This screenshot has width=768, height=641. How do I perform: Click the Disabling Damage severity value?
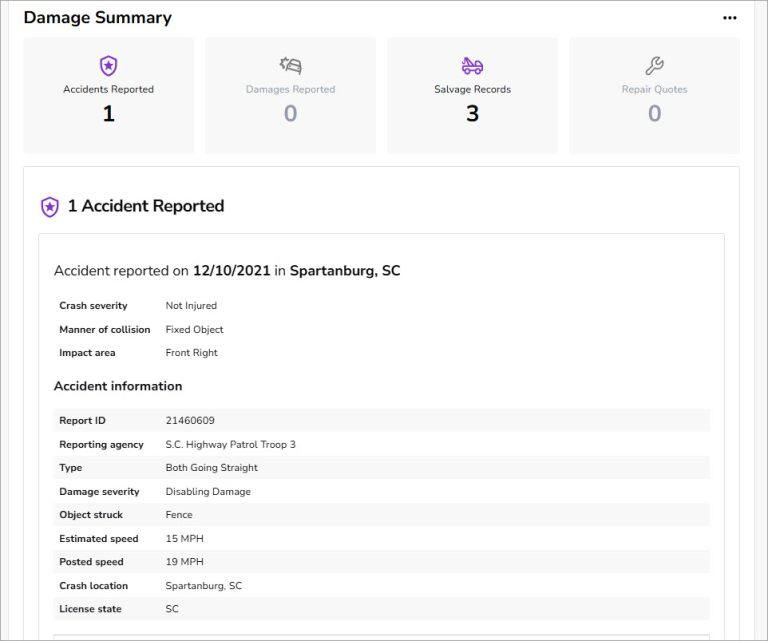pos(208,492)
